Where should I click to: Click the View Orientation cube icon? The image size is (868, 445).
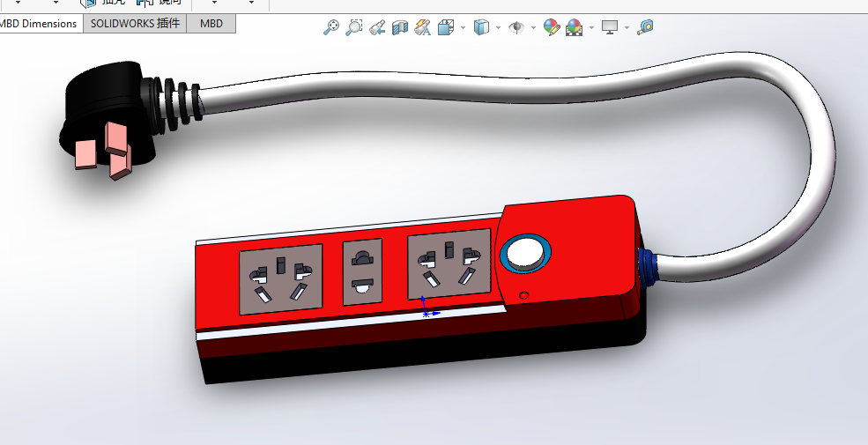pyautogui.click(x=446, y=27)
